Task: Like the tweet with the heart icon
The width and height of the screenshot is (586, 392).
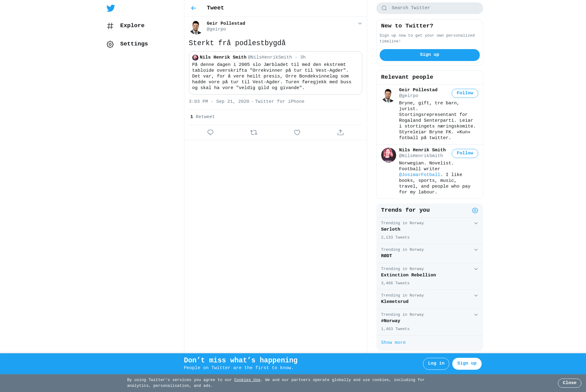Action: coord(297,132)
